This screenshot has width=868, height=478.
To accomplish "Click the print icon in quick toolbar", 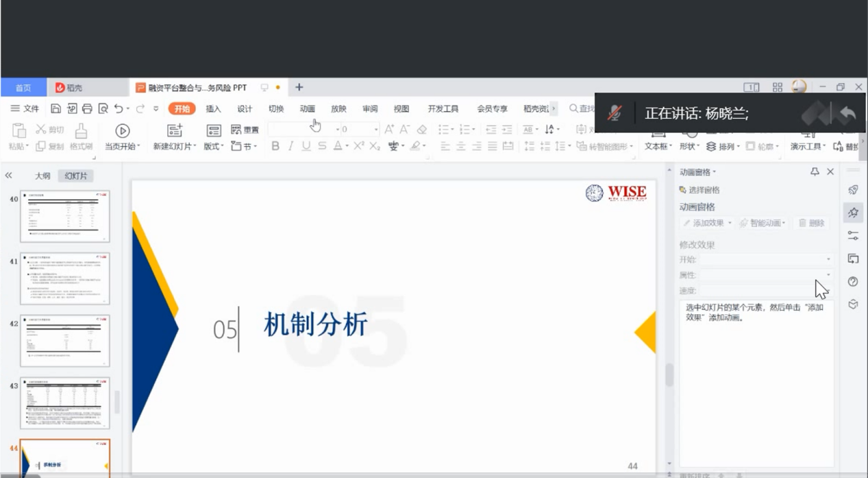I will click(87, 108).
